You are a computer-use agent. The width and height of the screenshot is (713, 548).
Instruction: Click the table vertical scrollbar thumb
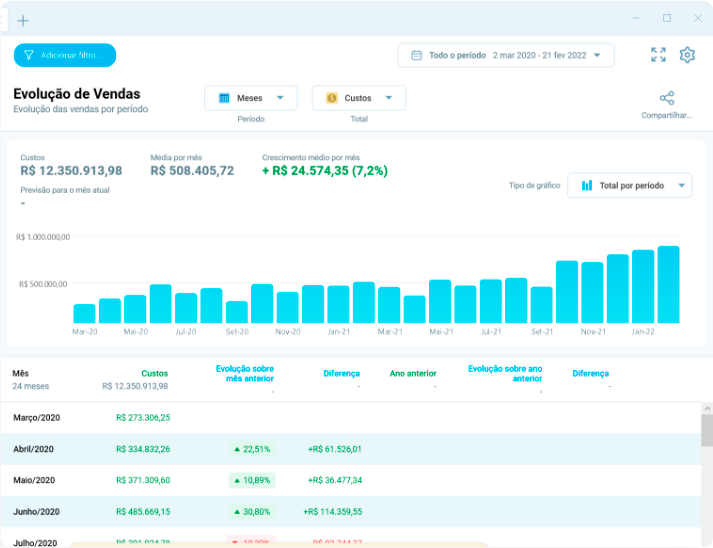tap(707, 430)
